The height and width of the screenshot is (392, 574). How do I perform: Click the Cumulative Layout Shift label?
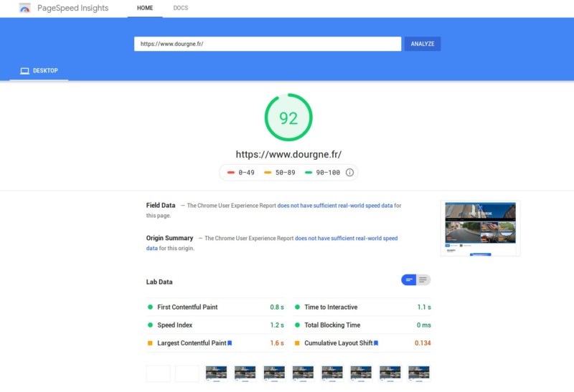click(339, 343)
